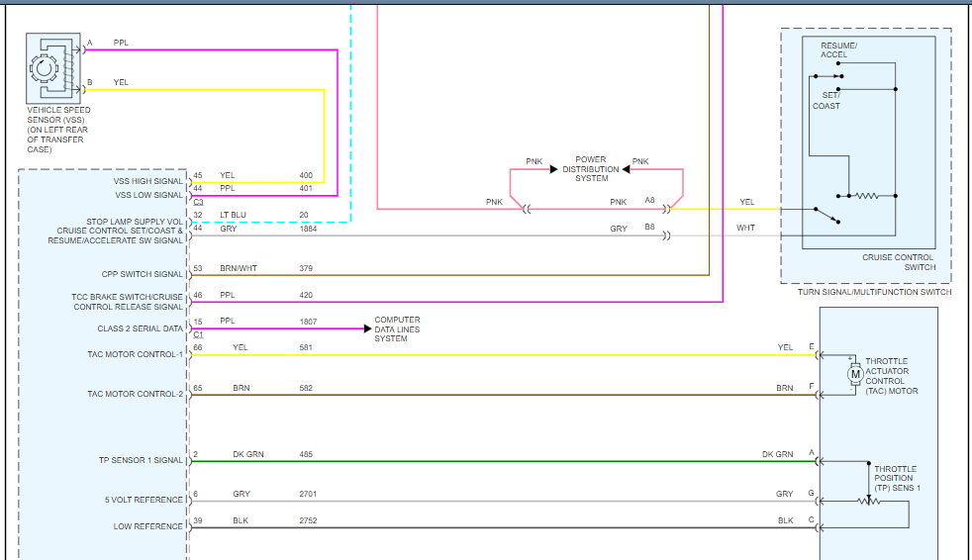
Task: Click the BRN/WHT wire color label
Action: (239, 268)
